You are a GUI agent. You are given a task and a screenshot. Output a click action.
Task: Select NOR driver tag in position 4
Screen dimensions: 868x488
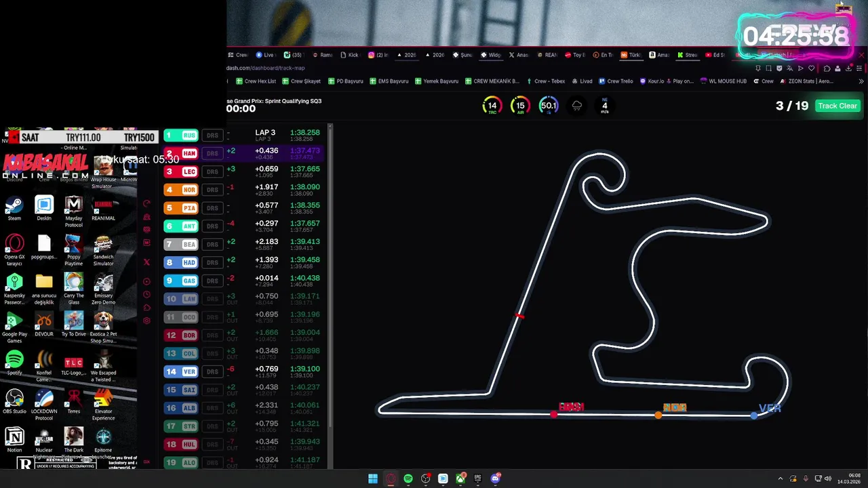point(181,190)
